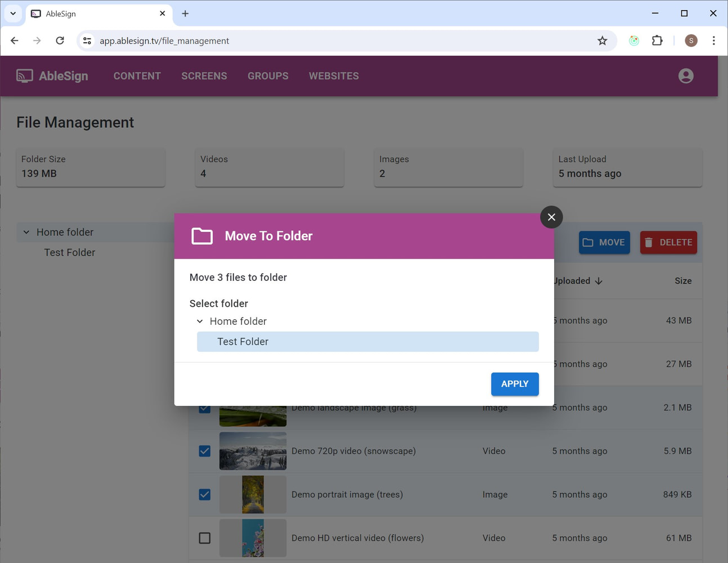This screenshot has width=728, height=563.
Task: Select Test Folder as the destination
Action: tap(243, 341)
